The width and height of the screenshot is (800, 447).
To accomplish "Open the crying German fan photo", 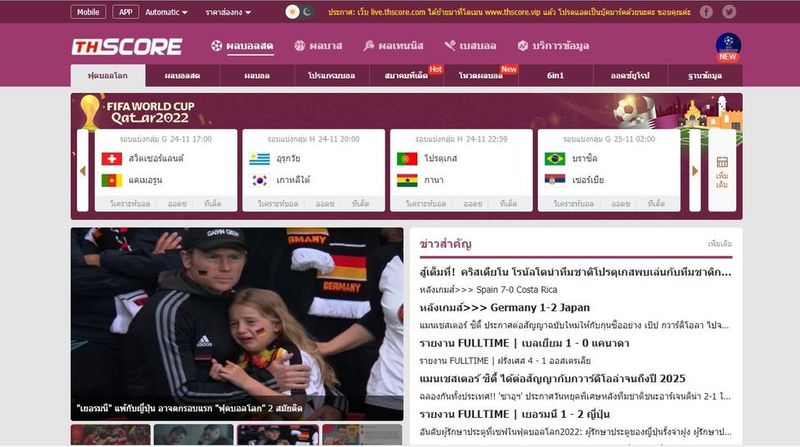I will point(237,324).
